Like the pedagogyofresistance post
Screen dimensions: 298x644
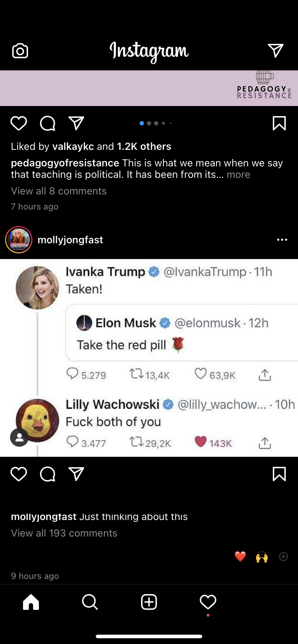(19, 123)
